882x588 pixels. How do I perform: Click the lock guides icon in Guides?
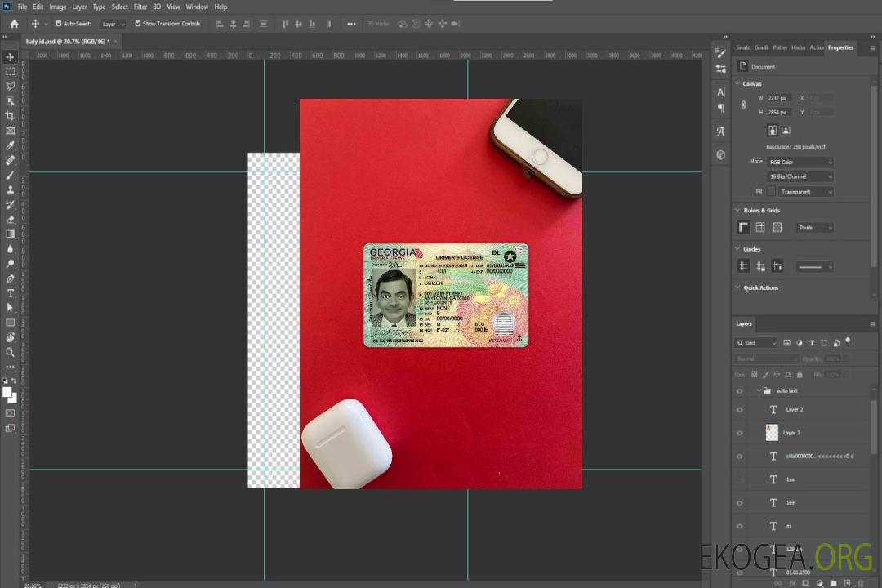coord(760,266)
